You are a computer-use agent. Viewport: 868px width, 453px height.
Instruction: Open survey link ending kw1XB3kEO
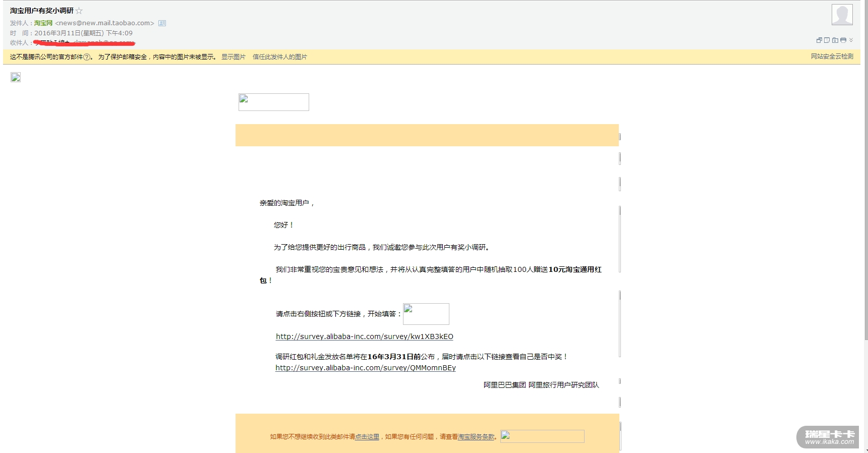coord(365,336)
